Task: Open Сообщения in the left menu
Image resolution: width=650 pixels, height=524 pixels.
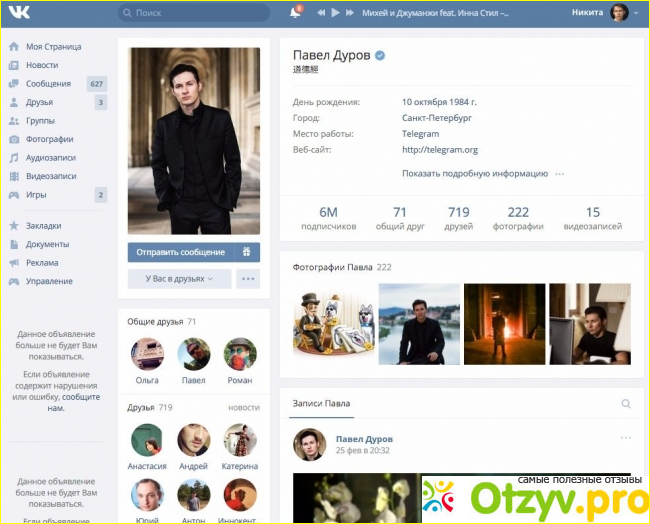Action: 48,83
